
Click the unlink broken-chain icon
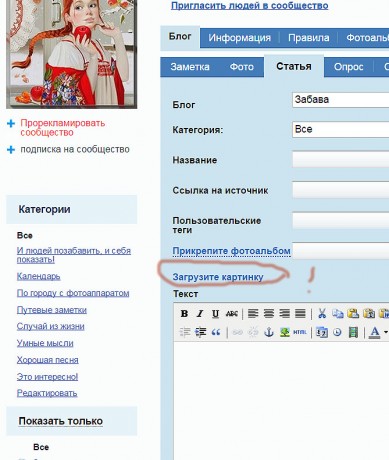tap(253, 332)
